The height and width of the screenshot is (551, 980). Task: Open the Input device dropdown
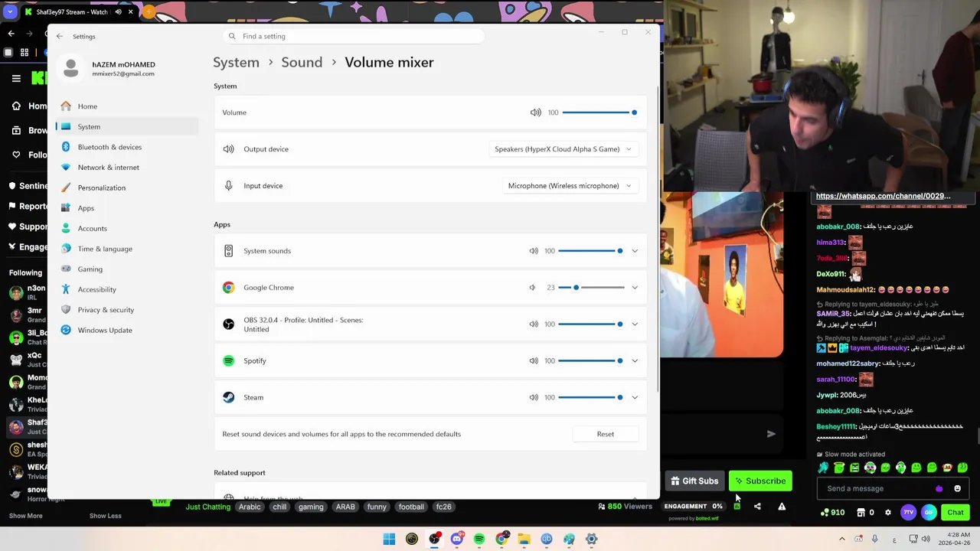570,186
